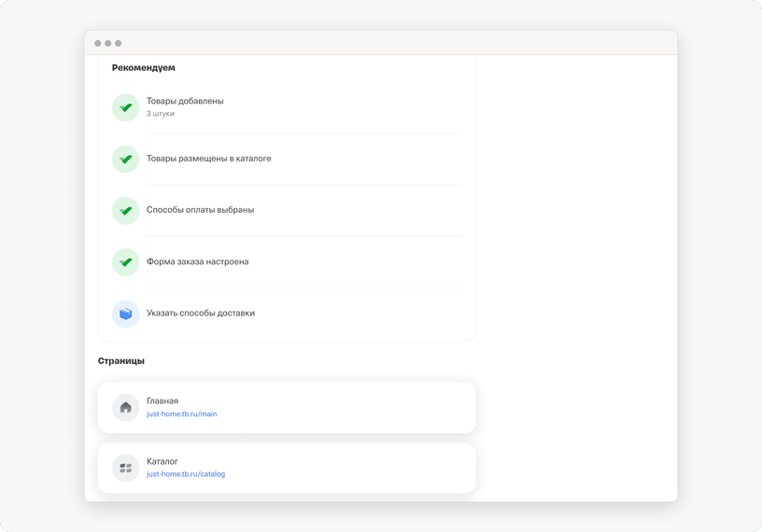
Task: Select the Каталог page title
Action: coord(162,461)
